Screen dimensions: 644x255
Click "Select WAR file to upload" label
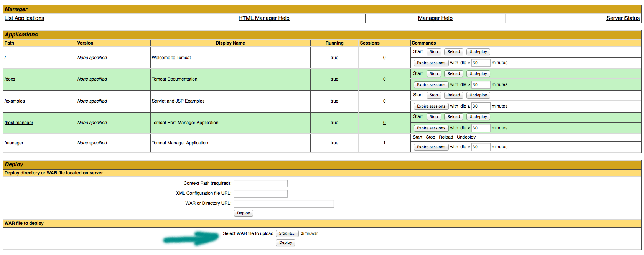coord(248,233)
